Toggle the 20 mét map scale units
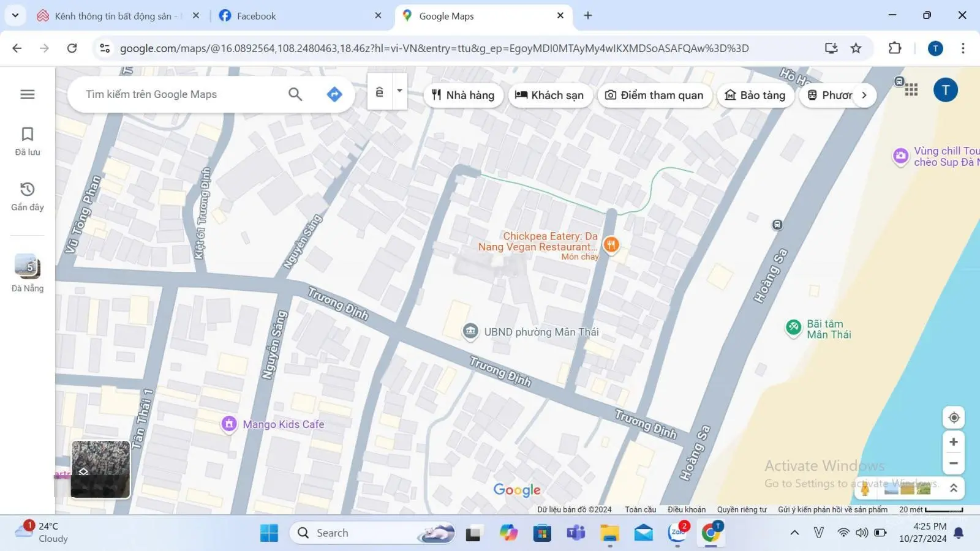This screenshot has height=551, width=980. pos(931,509)
